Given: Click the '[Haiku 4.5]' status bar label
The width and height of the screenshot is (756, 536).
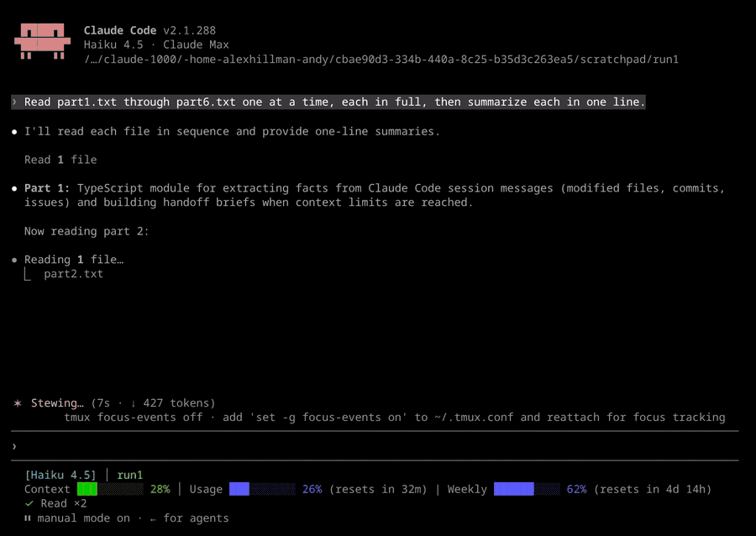Looking at the screenshot, I should 60,476.
